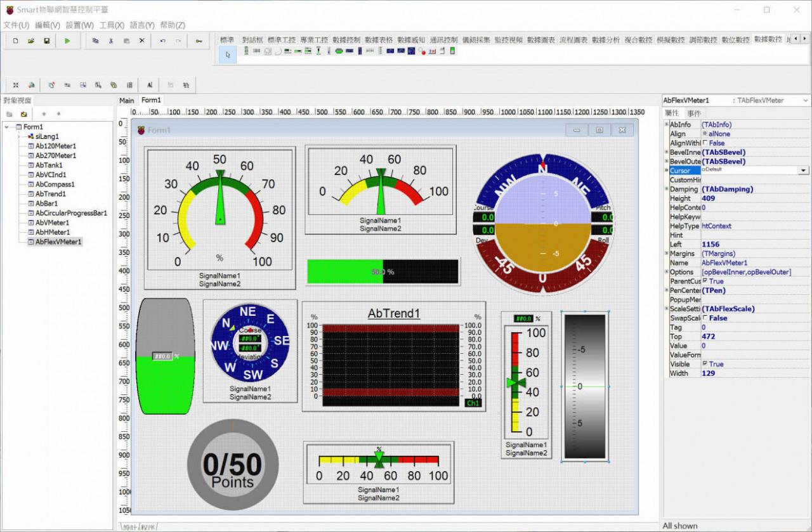Image resolution: width=812 pixels, height=532 pixels.
Task: Expand the Margins property
Action: [666, 254]
